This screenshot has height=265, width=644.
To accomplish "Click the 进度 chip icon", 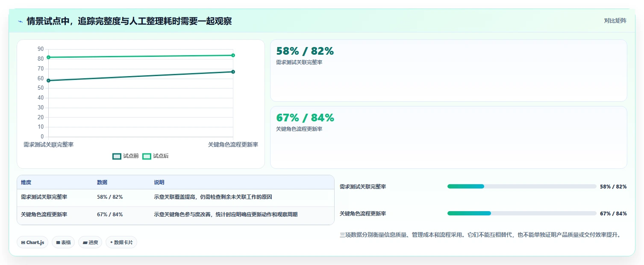I will coord(85,242).
